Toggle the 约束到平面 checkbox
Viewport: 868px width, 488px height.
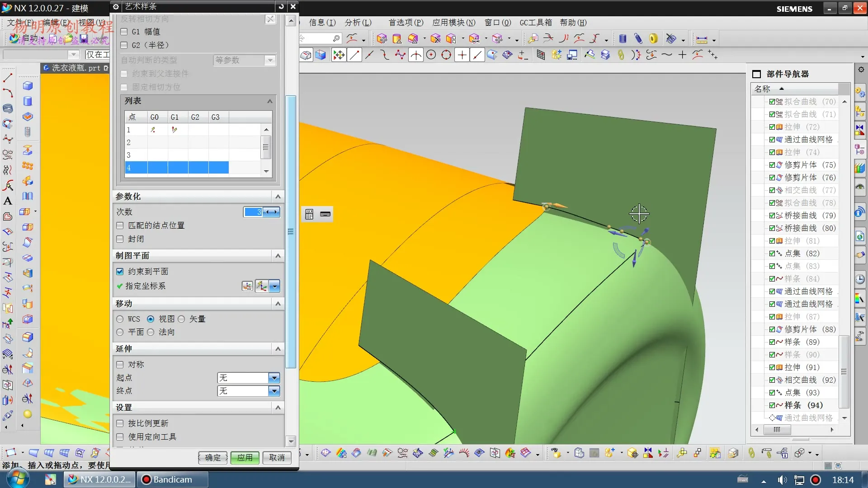click(120, 272)
